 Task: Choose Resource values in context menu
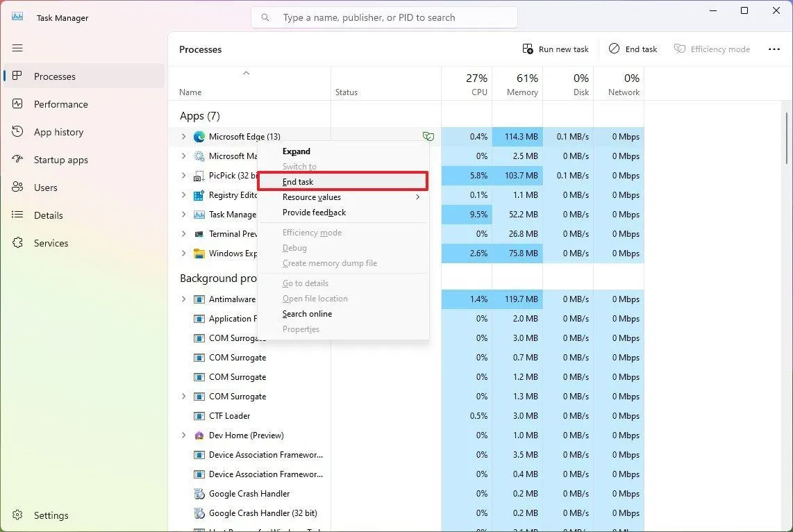[343, 197]
